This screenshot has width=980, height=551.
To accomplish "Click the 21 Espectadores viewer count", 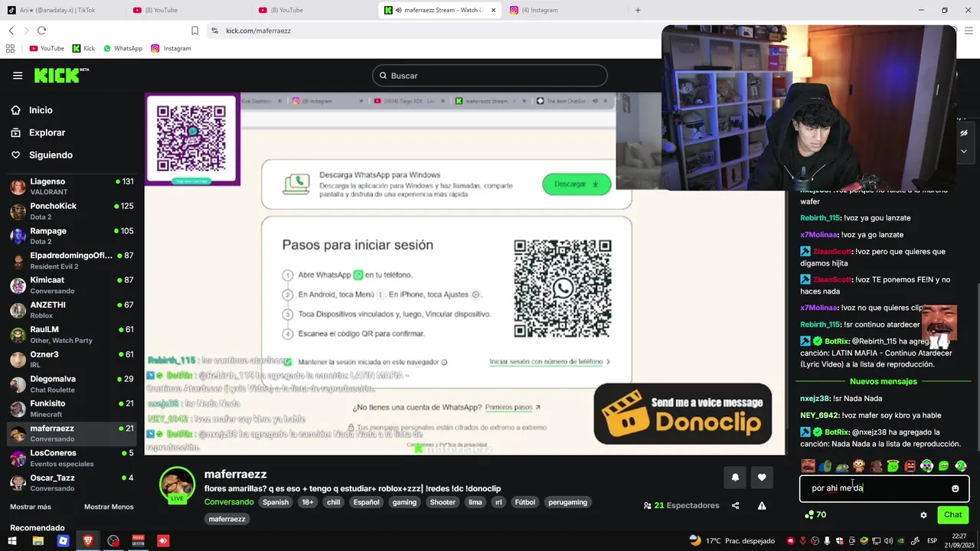I will click(x=681, y=506).
